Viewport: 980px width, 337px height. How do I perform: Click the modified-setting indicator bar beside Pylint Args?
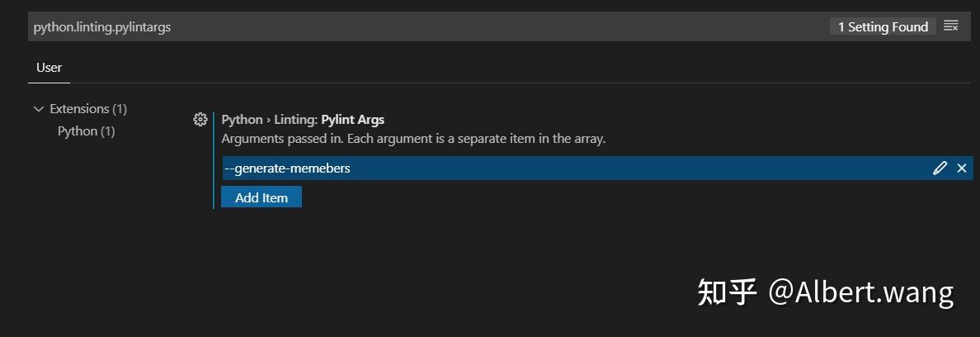pos(214,160)
